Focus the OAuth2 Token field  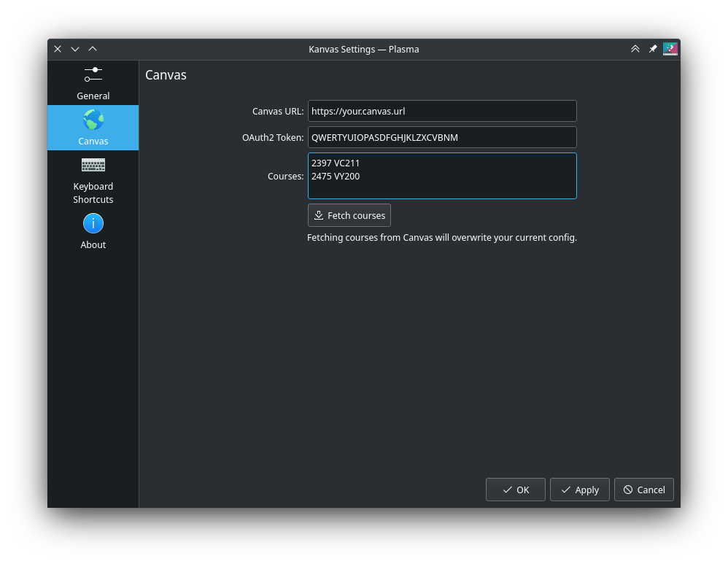[442, 137]
